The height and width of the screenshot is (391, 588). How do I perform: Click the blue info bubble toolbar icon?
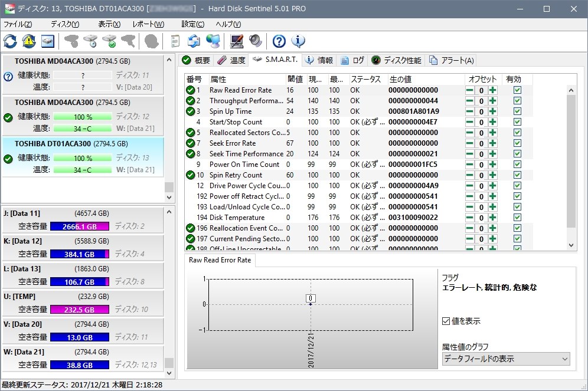pyautogui.click(x=298, y=41)
